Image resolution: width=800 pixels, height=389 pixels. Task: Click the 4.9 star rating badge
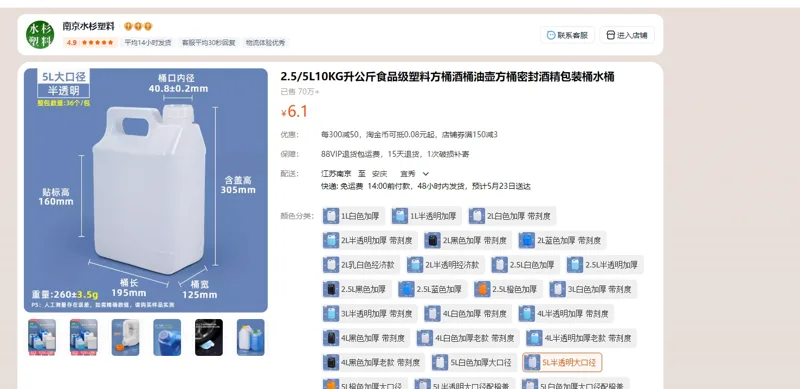pyautogui.click(x=90, y=43)
